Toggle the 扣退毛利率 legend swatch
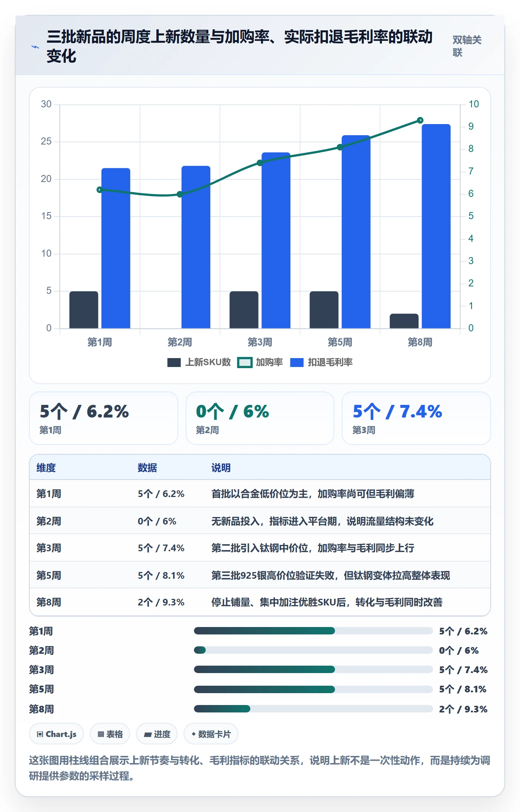 (297, 363)
